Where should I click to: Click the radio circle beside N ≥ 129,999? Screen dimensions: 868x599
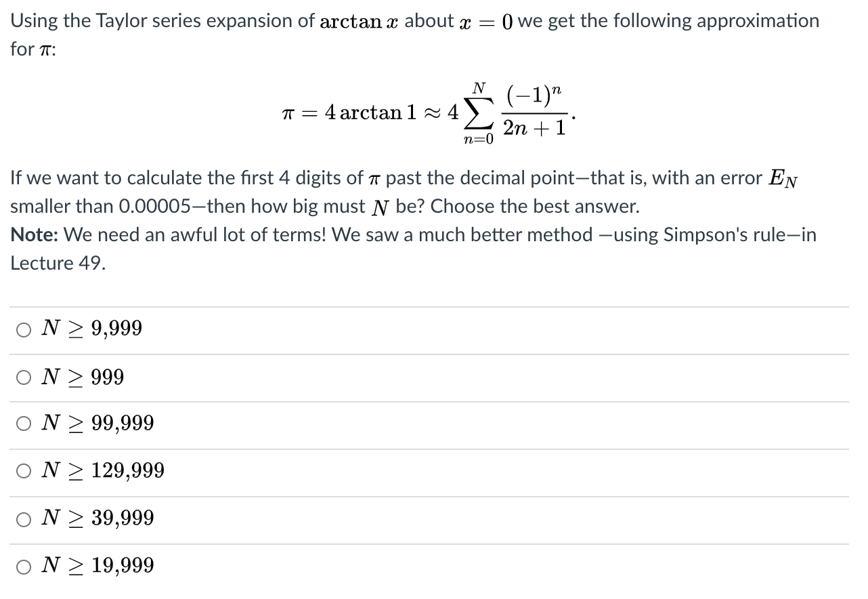pyautogui.click(x=24, y=470)
